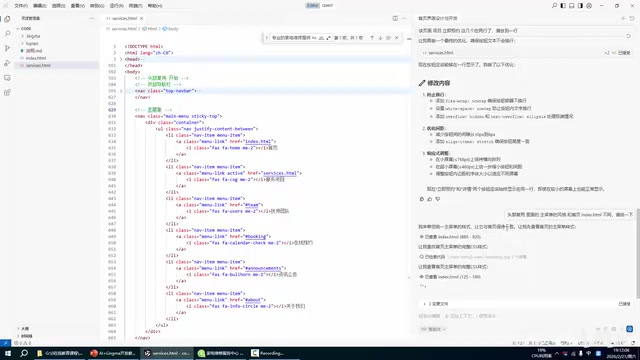Click the html breadcrumb item
The width and height of the screenshot is (640, 360).
tap(150, 29)
